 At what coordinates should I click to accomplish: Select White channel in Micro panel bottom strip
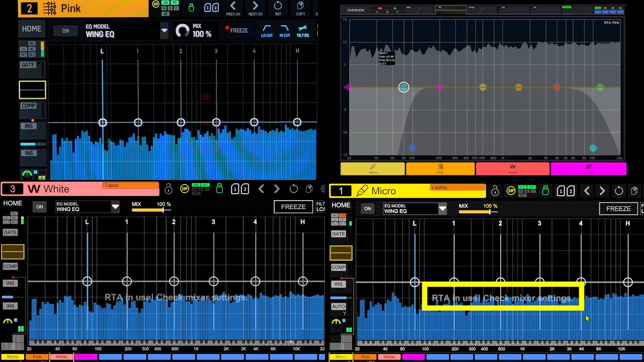[x=389, y=357]
